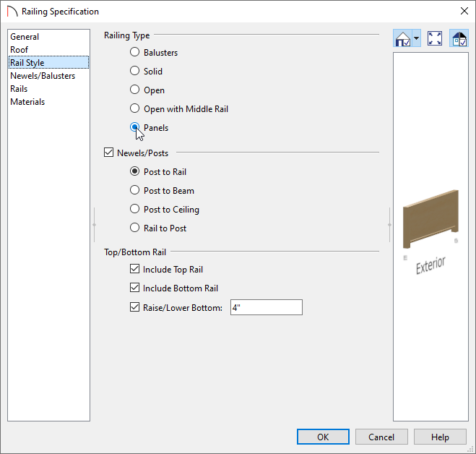Switch to the Rail Style panel

coord(48,63)
